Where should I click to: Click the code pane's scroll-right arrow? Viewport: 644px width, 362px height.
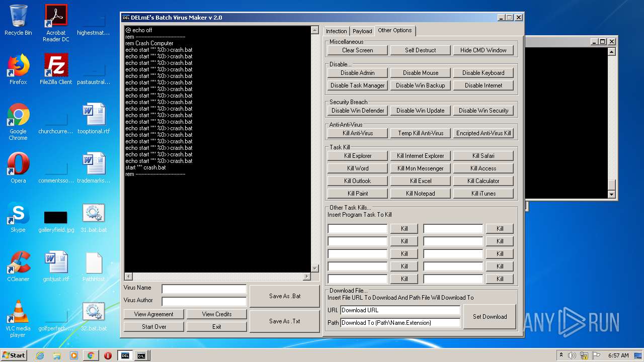(x=307, y=277)
